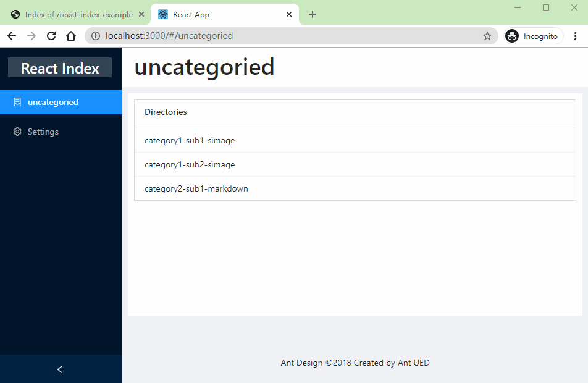
Task: Switch to the Index of /react-index-example tab
Action: pyautogui.click(x=73, y=14)
